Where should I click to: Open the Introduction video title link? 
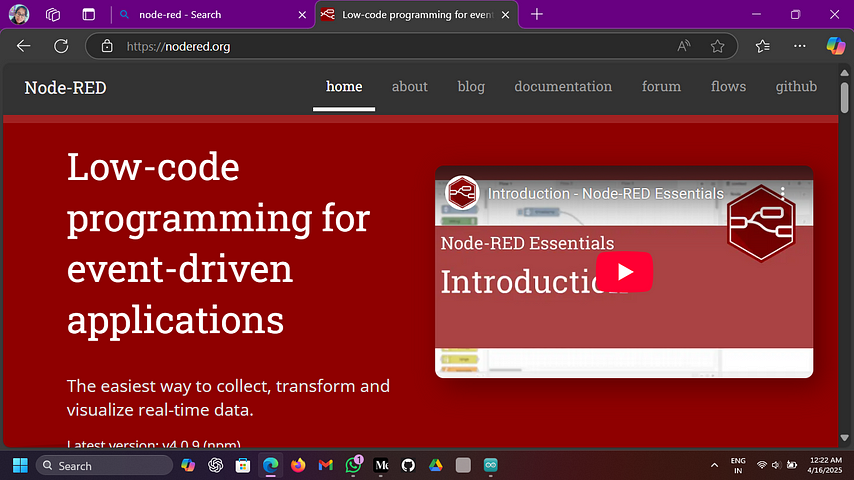pos(606,193)
